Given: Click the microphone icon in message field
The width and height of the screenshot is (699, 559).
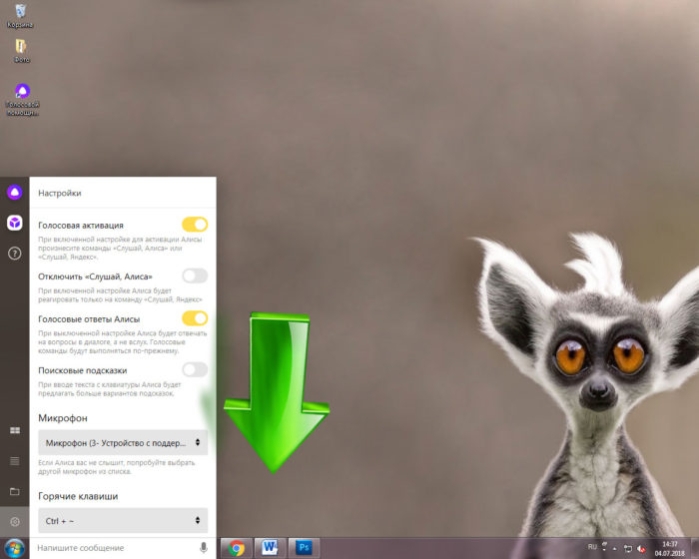Looking at the screenshot, I should [203, 547].
